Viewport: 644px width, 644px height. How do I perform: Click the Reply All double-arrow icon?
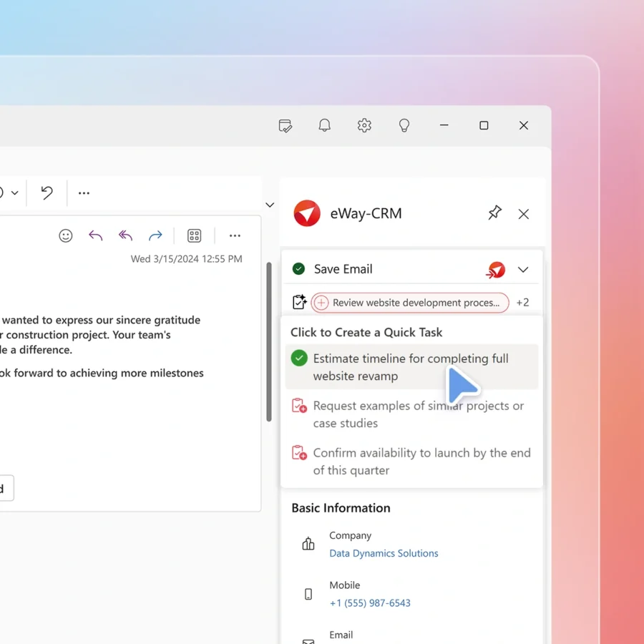[125, 235]
